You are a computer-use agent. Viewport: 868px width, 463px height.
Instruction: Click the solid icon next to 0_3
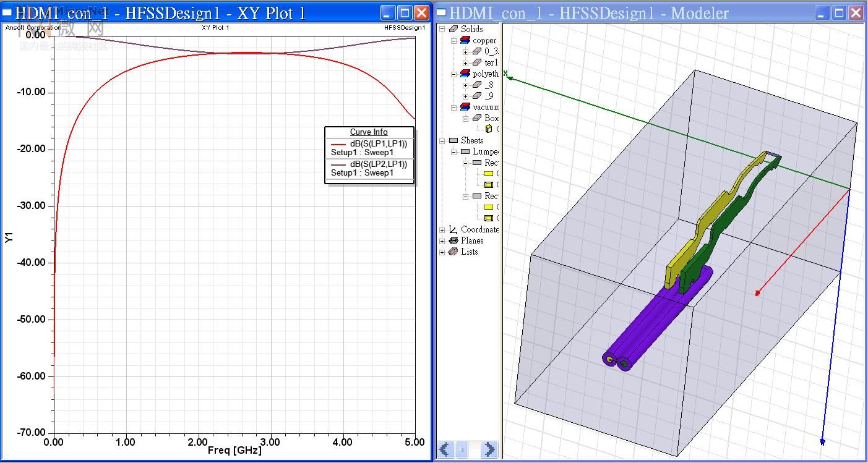tap(477, 51)
